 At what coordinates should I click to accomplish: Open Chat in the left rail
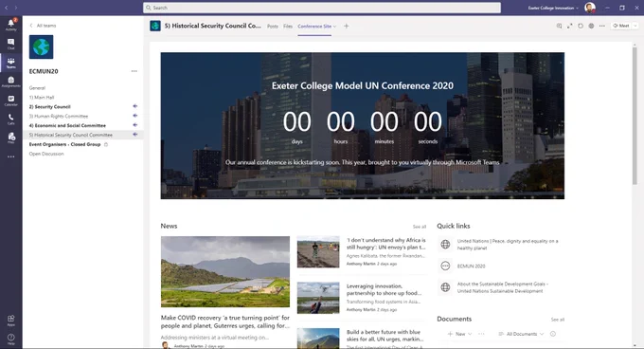(x=11, y=44)
